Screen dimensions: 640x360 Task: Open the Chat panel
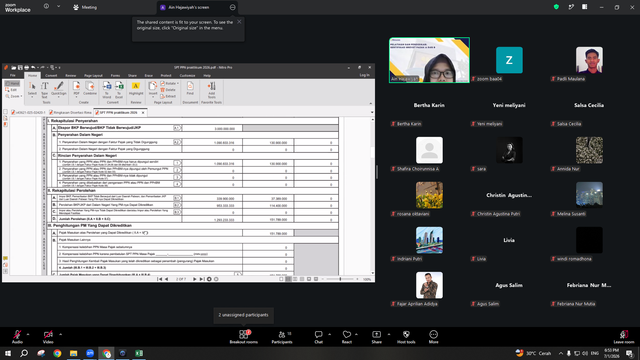point(318,337)
